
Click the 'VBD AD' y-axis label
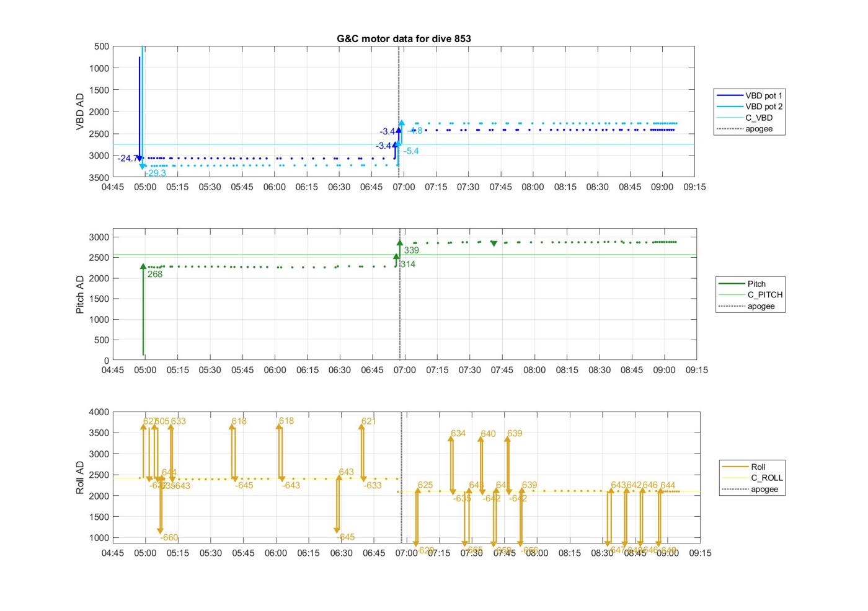(80, 112)
